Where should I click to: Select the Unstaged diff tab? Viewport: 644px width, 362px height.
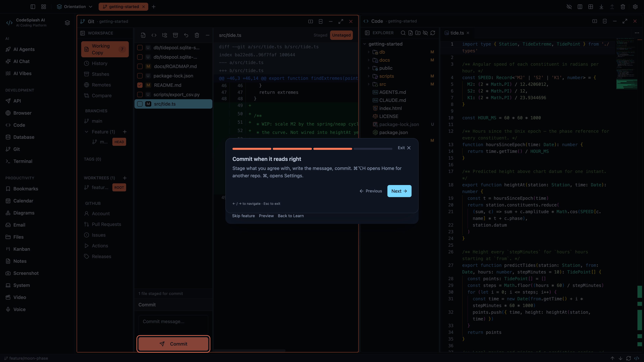click(341, 35)
